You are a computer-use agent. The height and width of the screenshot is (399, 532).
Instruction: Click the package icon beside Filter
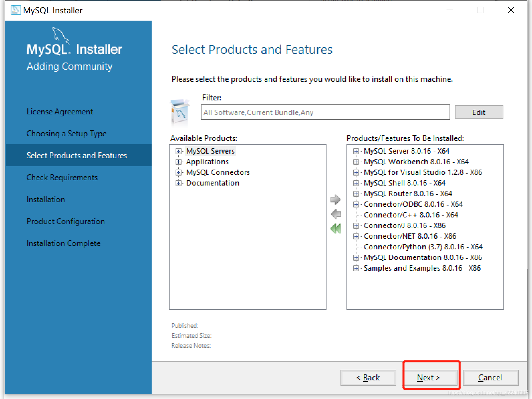pos(180,112)
